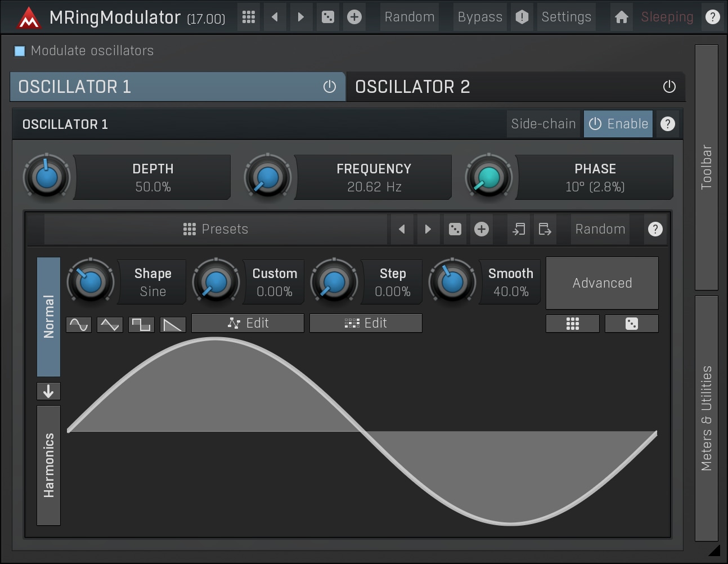Open the oscillator Presets dropdown

[216, 229]
